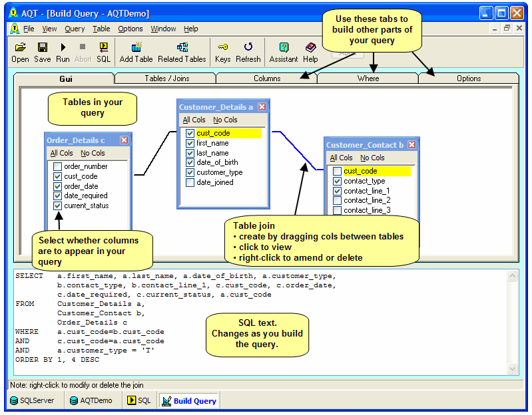This screenshot has width=532, height=415.
Task: Switch to the Where tab
Action: tap(368, 78)
